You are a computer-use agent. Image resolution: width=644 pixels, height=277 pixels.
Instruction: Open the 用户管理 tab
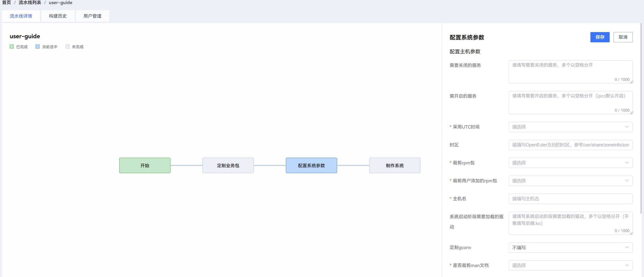click(x=92, y=16)
